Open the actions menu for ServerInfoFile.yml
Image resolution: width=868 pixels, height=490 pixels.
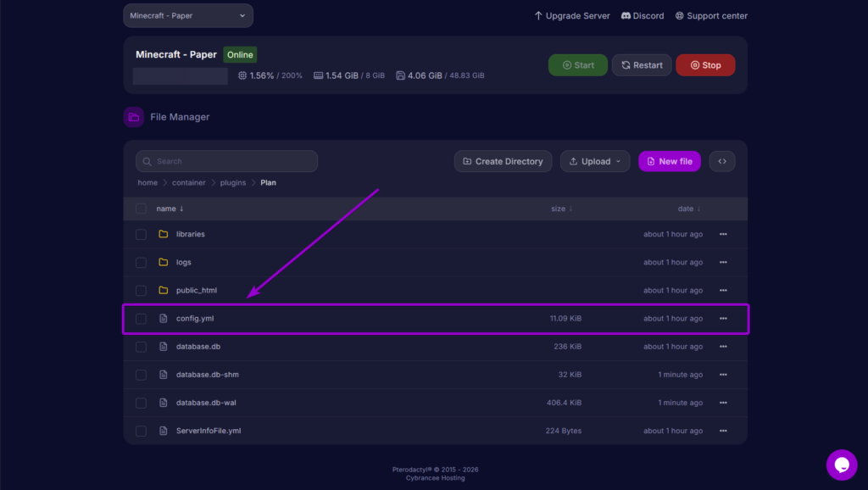(723, 431)
